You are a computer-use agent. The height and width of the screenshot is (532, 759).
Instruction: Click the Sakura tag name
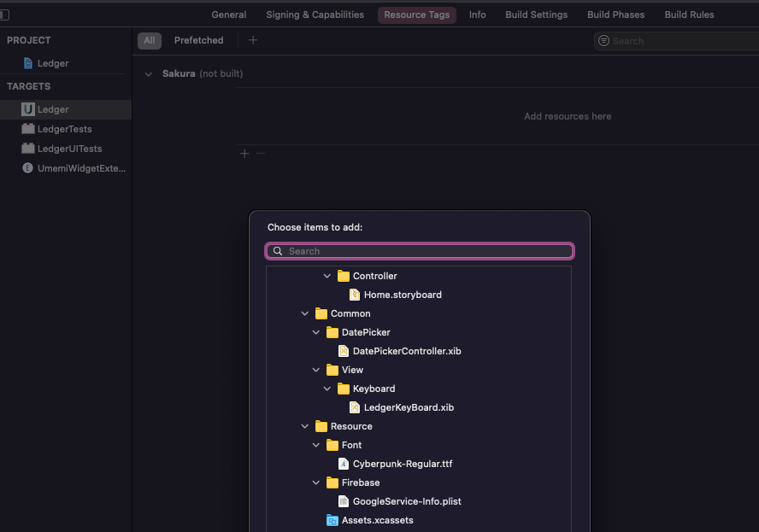tap(179, 73)
